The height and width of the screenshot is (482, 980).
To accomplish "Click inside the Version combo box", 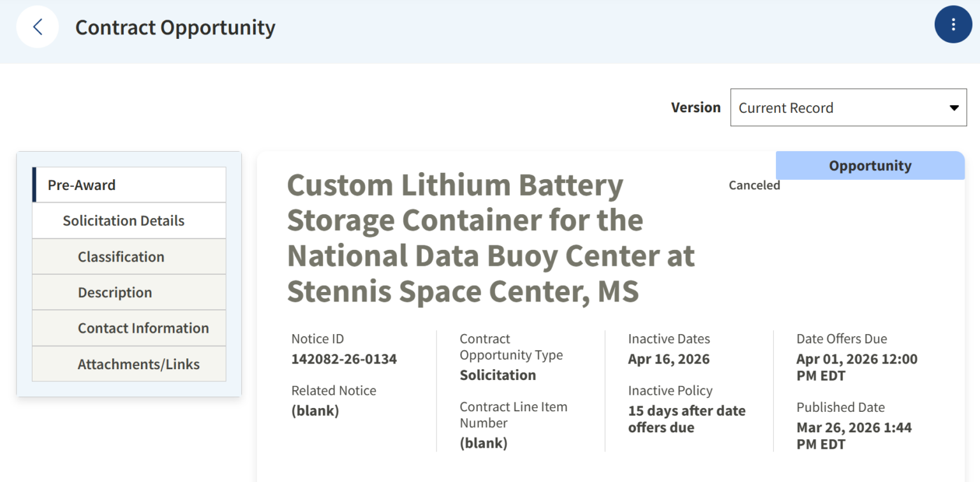I will (829, 107).
